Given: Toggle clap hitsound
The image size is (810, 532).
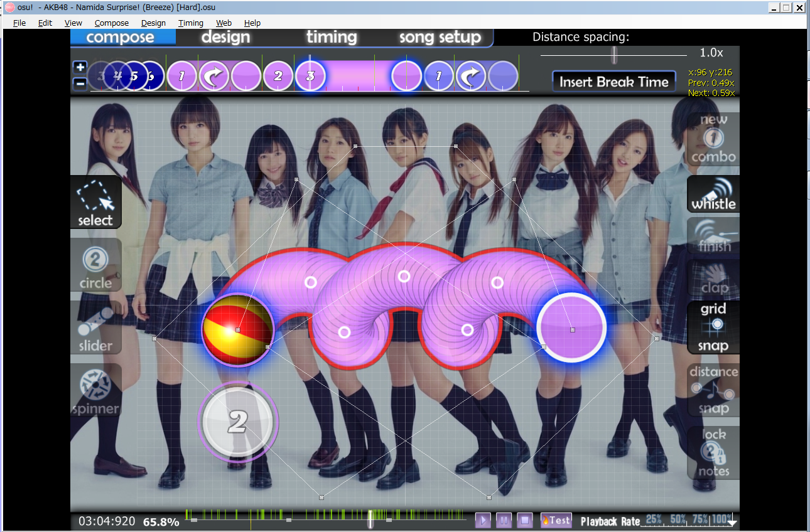Looking at the screenshot, I should click(x=713, y=278).
